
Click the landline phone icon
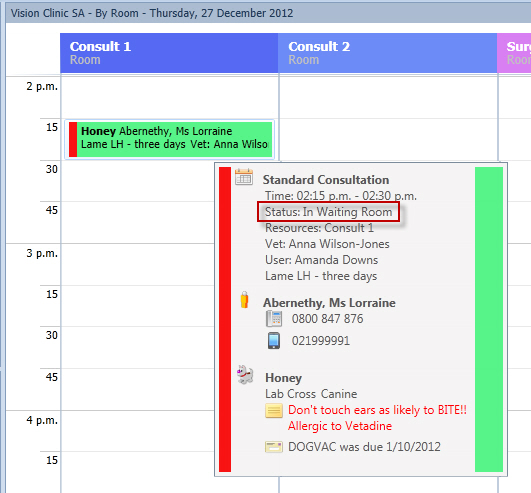point(274,319)
